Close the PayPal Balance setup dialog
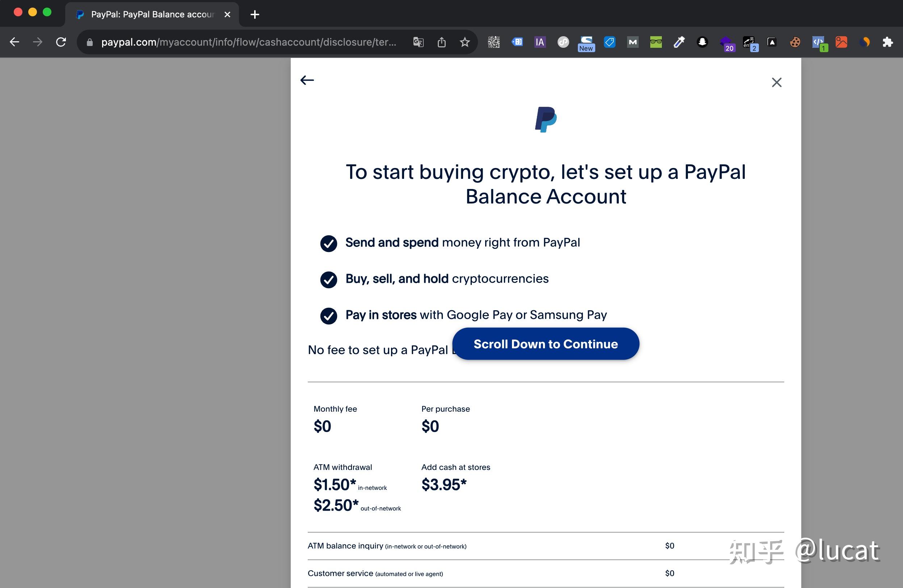Image resolution: width=903 pixels, height=588 pixels. pos(776,82)
